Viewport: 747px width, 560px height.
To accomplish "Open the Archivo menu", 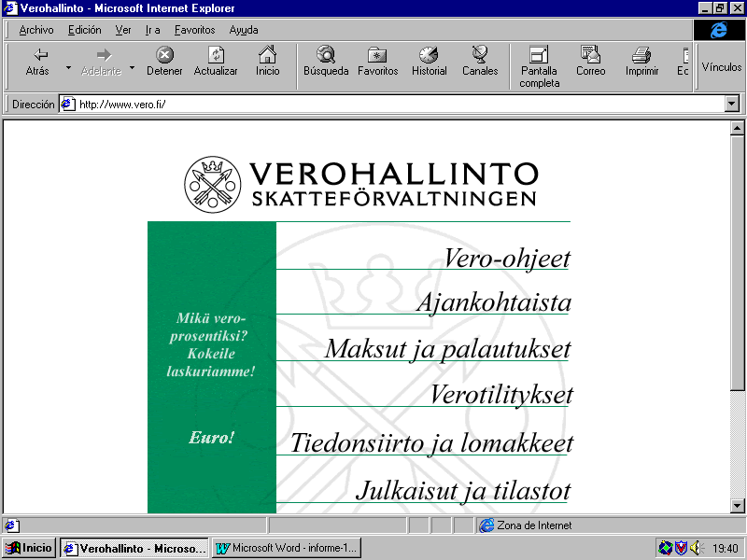I will pos(36,30).
